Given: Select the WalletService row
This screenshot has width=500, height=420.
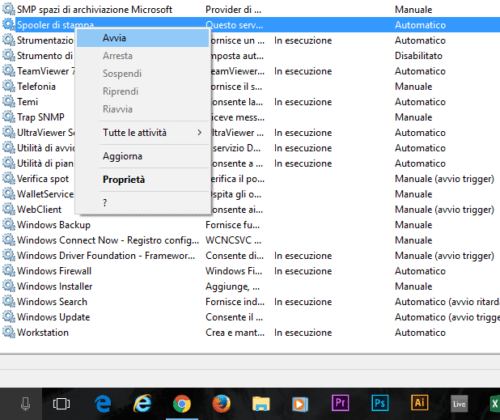Looking at the screenshot, I should [x=45, y=194].
